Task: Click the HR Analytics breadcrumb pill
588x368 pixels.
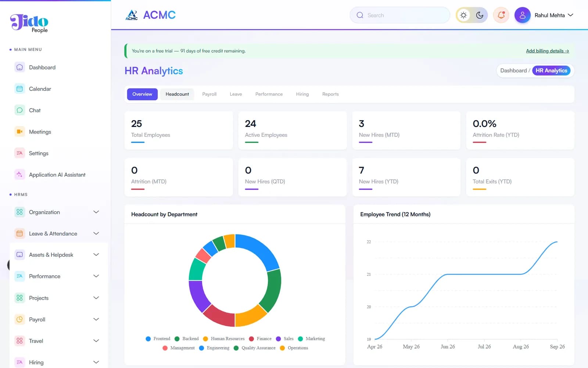Action: coord(551,71)
